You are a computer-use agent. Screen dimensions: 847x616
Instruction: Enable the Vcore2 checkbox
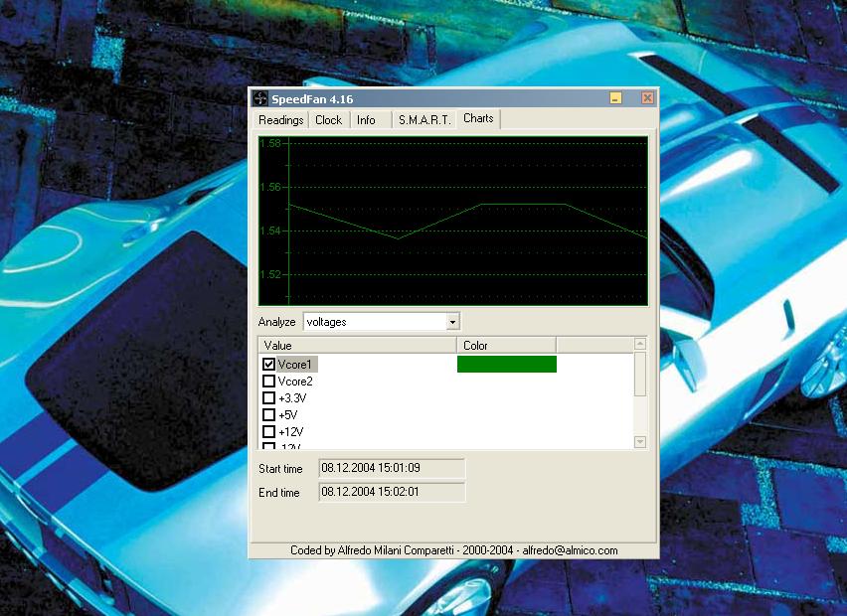tap(268, 382)
